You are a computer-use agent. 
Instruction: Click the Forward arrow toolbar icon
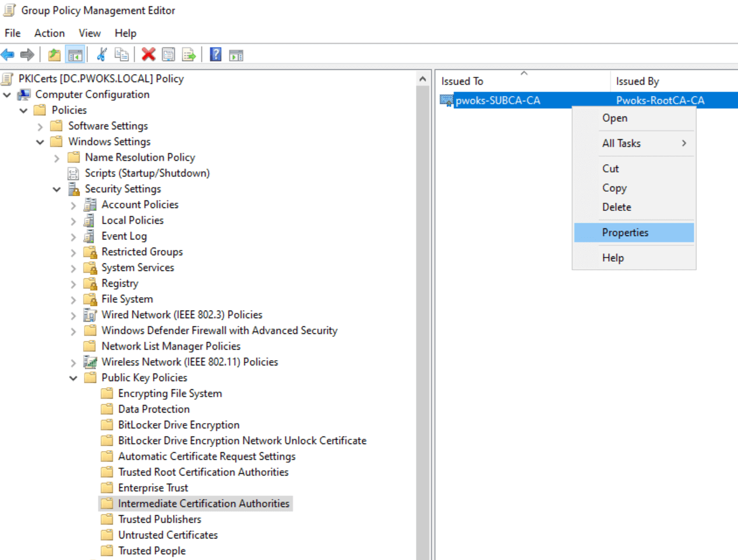coord(27,55)
